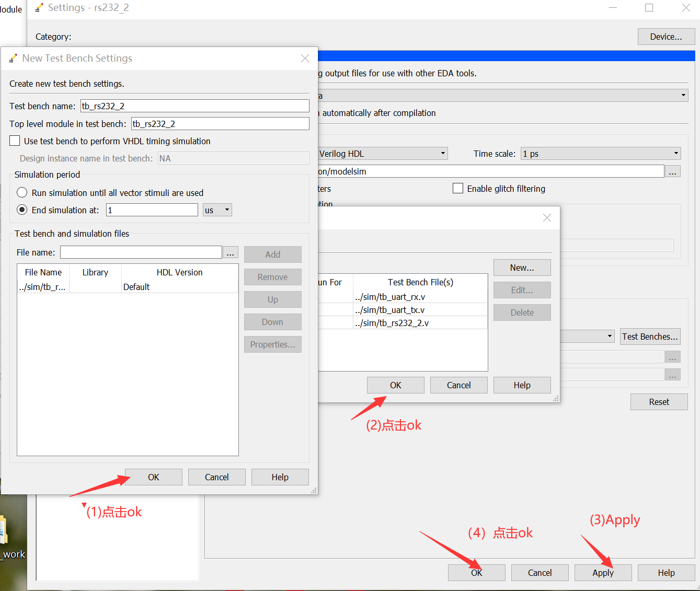Enable glitch filtering
Viewport: 700px width, 591px height.
point(458,188)
